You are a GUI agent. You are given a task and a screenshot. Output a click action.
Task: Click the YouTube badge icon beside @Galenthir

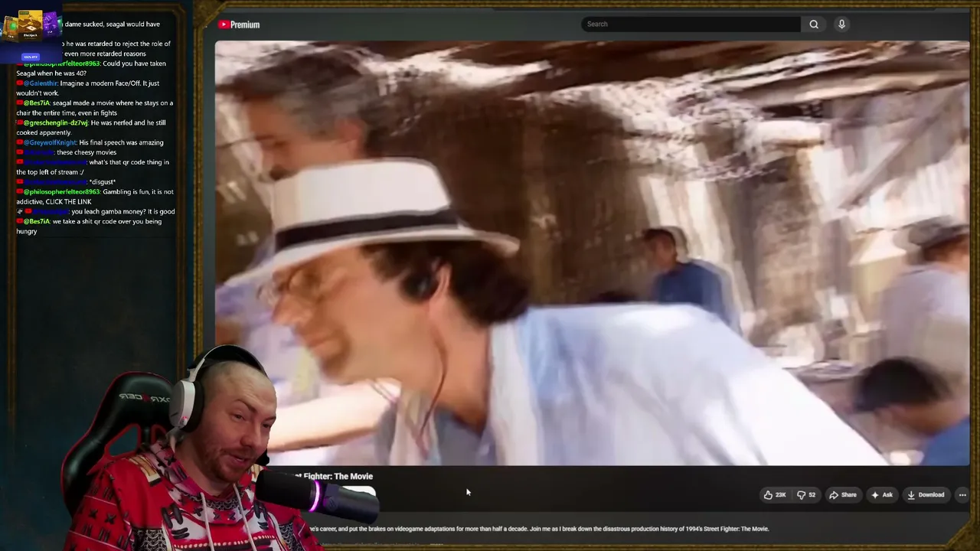[x=19, y=83]
